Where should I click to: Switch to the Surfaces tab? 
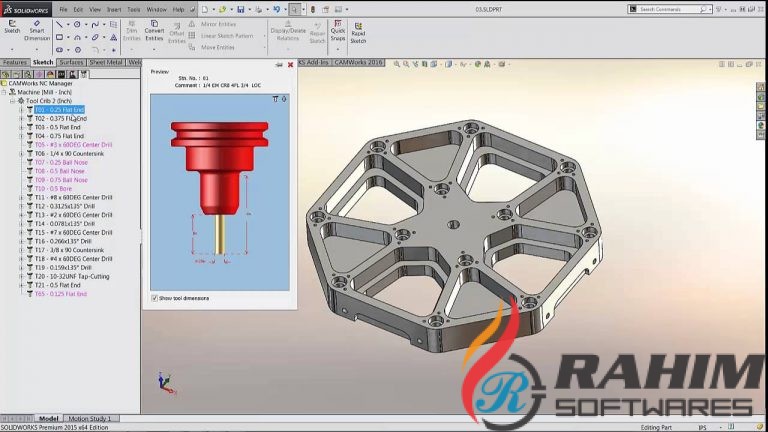coord(72,62)
